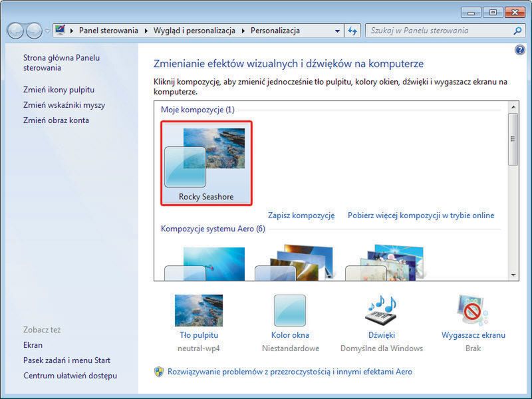532x399 pixels.
Task: Click the refresh button beside address bar
Action: coord(352,31)
